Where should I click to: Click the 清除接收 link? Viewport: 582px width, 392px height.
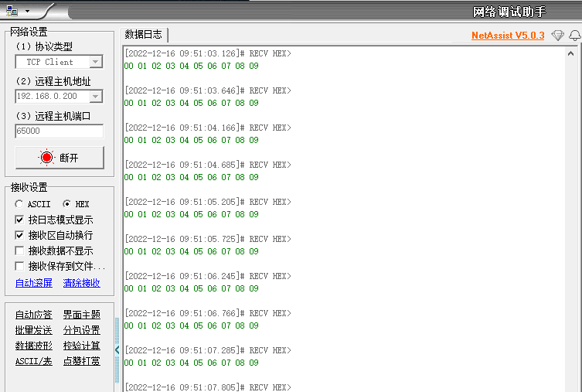tap(81, 283)
